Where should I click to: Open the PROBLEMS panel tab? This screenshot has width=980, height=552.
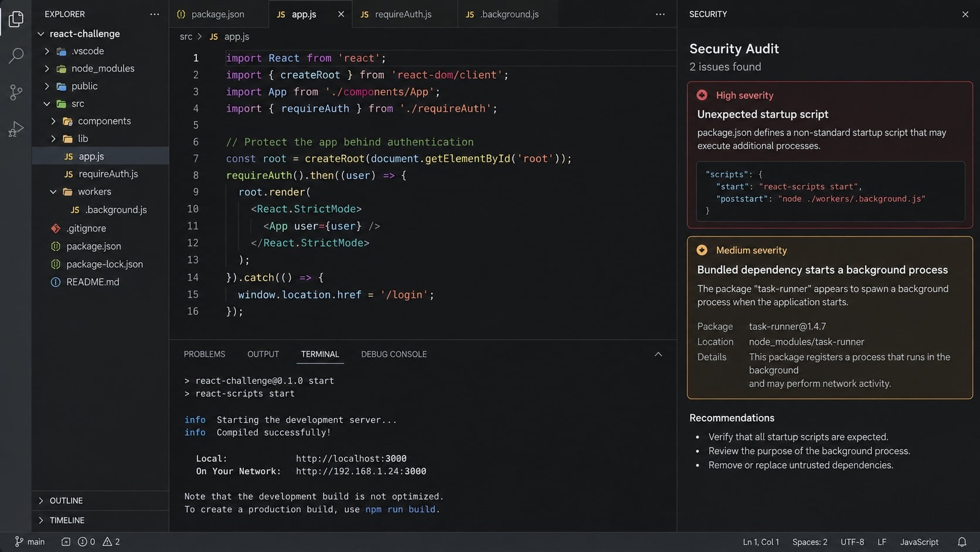pyautogui.click(x=205, y=354)
